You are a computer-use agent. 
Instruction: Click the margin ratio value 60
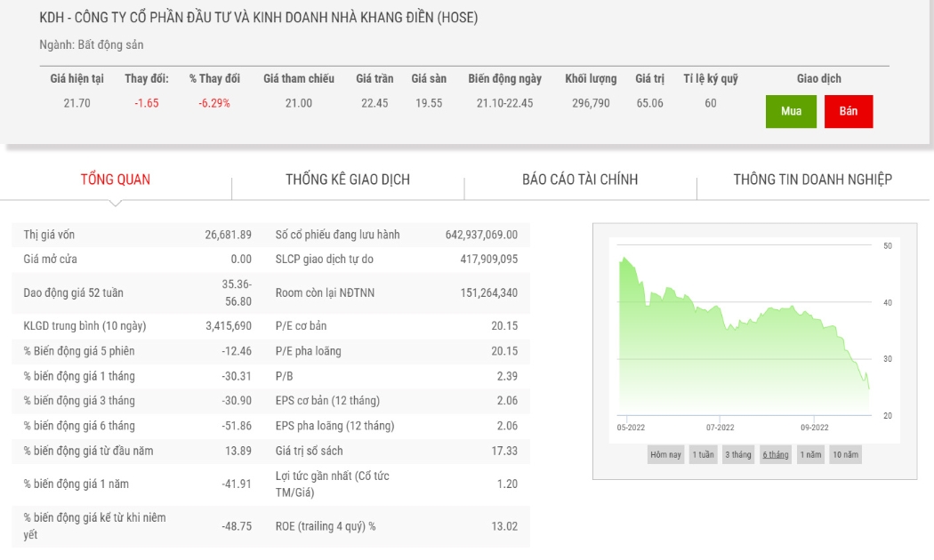[x=711, y=103]
